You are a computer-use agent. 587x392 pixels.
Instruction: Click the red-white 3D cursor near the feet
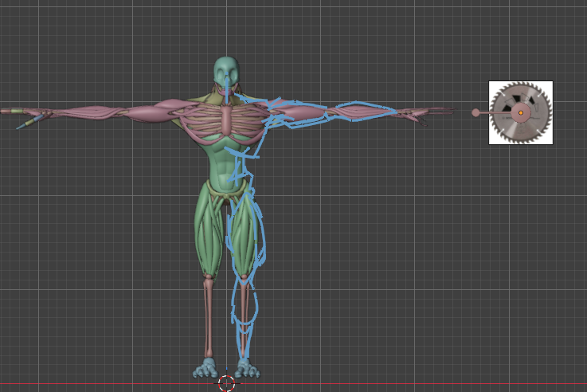tap(226, 383)
